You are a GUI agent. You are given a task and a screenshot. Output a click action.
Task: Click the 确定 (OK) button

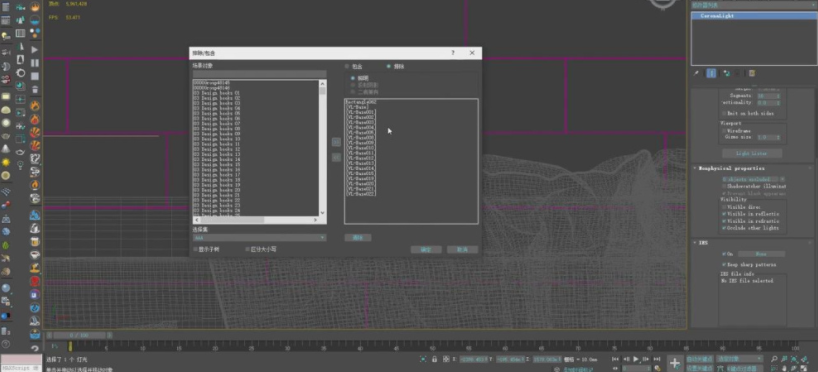(426, 250)
